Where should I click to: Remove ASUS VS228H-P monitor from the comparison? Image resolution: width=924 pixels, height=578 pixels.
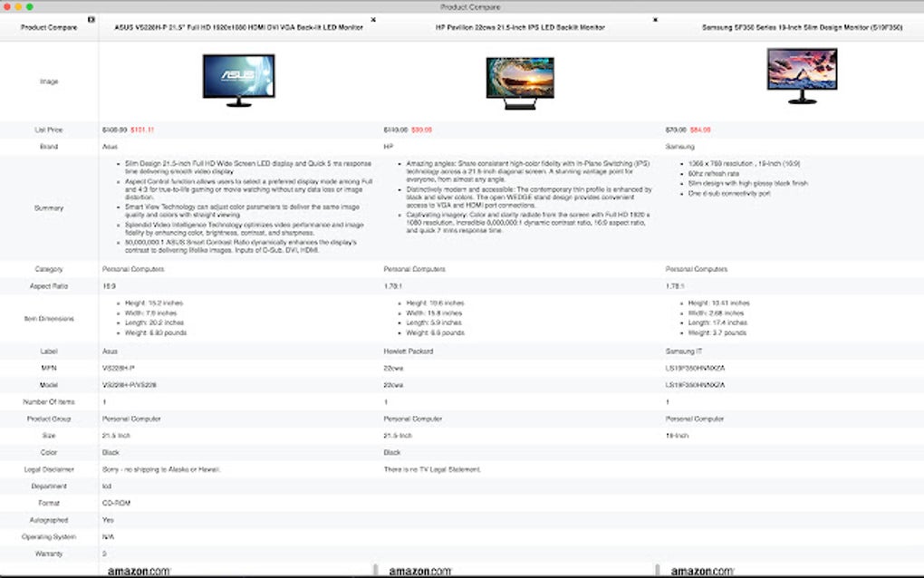[x=372, y=18]
